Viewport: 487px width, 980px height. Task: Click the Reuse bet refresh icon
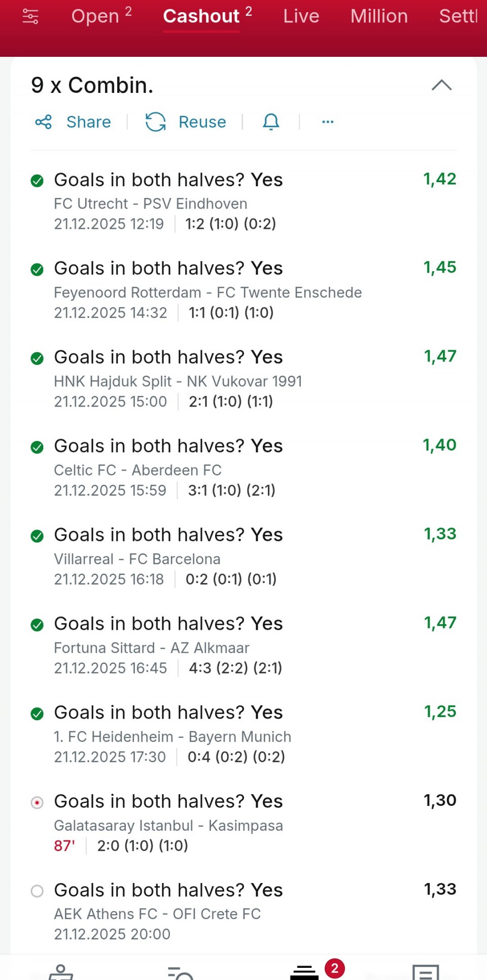tap(156, 122)
